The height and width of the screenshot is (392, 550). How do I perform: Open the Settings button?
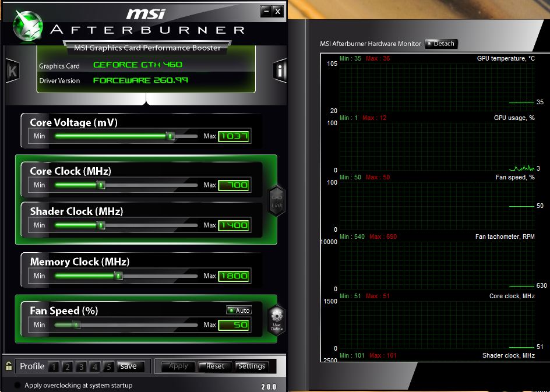(x=252, y=366)
